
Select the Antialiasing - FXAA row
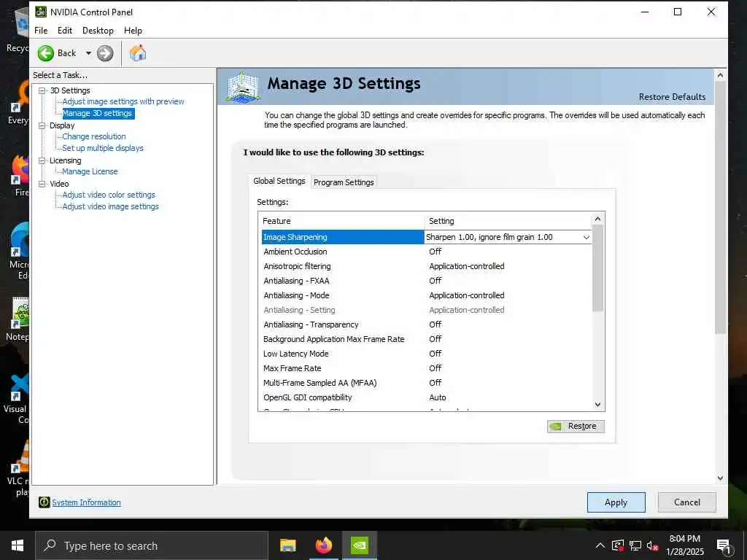(426, 281)
